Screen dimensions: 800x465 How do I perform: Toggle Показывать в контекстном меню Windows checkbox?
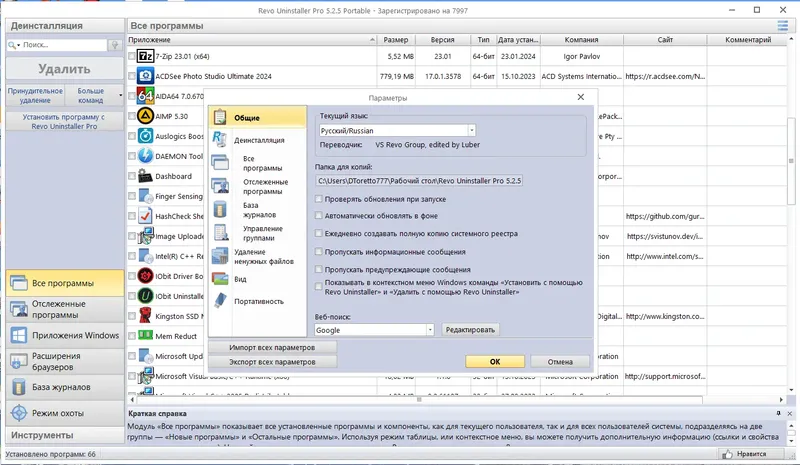(x=319, y=287)
